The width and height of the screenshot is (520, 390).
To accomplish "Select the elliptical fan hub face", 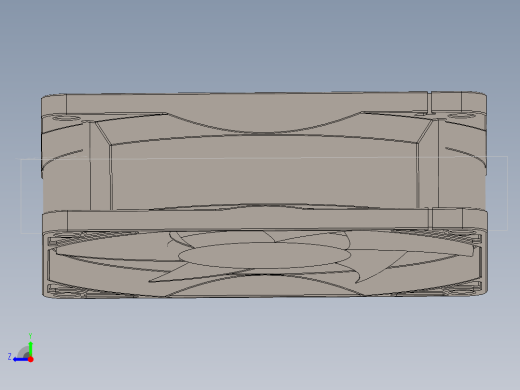I will [x=265, y=255].
